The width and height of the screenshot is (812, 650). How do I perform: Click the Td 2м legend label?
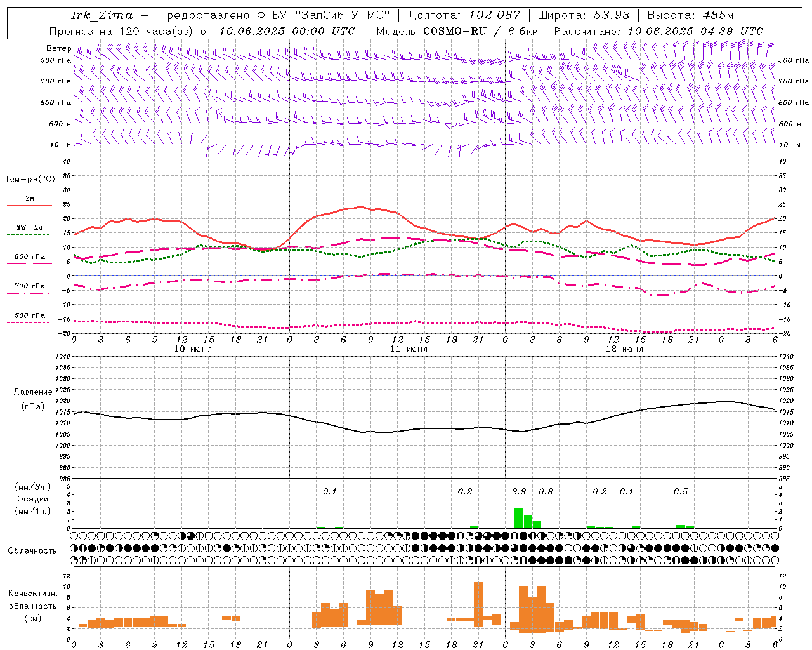click(x=30, y=227)
